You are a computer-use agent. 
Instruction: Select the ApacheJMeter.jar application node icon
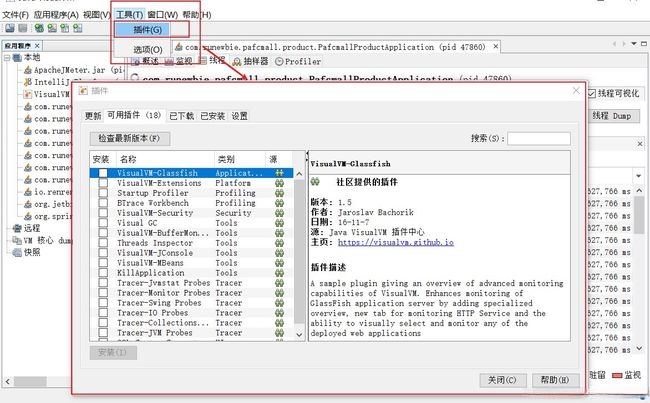[28, 70]
